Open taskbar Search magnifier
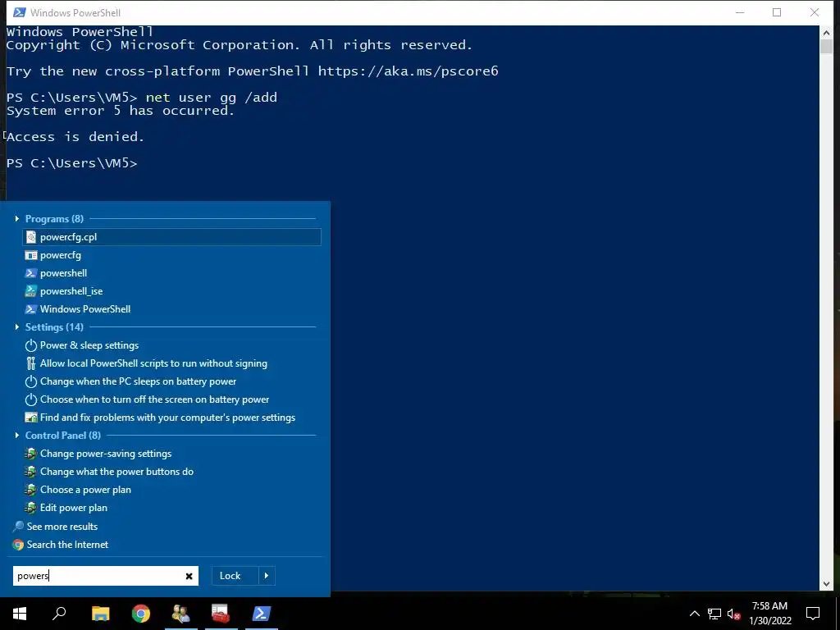This screenshot has height=630, width=840. tap(59, 614)
